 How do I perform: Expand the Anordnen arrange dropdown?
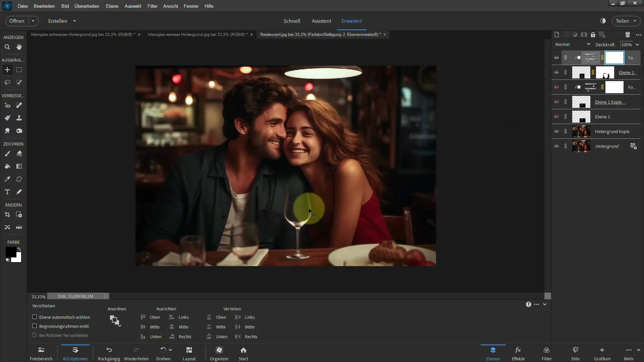coord(115,321)
